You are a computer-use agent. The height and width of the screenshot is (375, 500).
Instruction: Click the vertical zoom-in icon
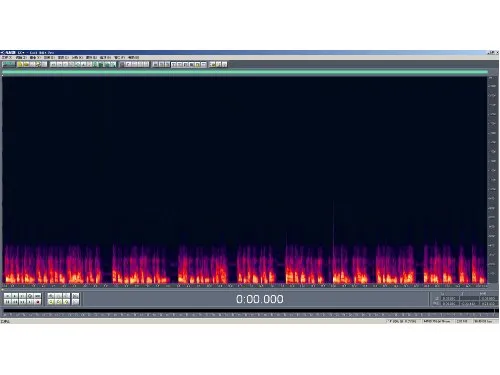pyautogui.click(x=76, y=296)
